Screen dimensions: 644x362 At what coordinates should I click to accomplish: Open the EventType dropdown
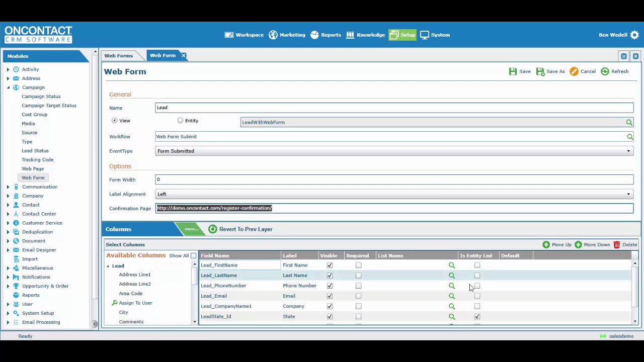point(628,151)
